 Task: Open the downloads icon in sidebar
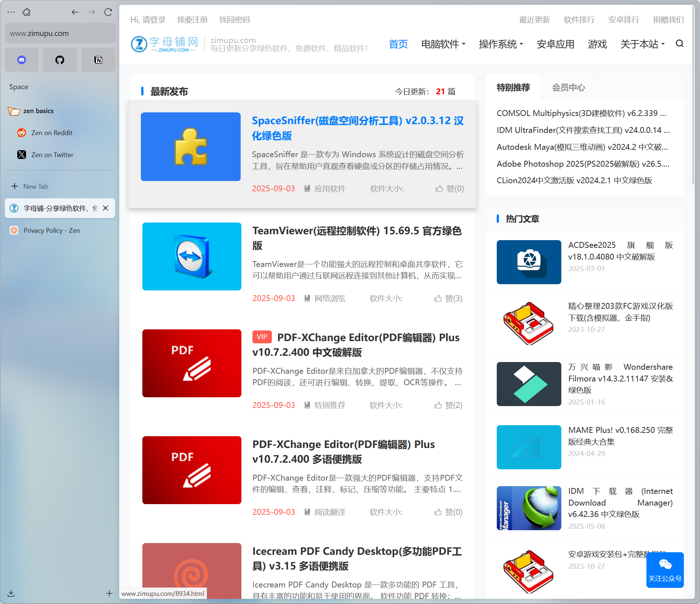[x=11, y=593]
